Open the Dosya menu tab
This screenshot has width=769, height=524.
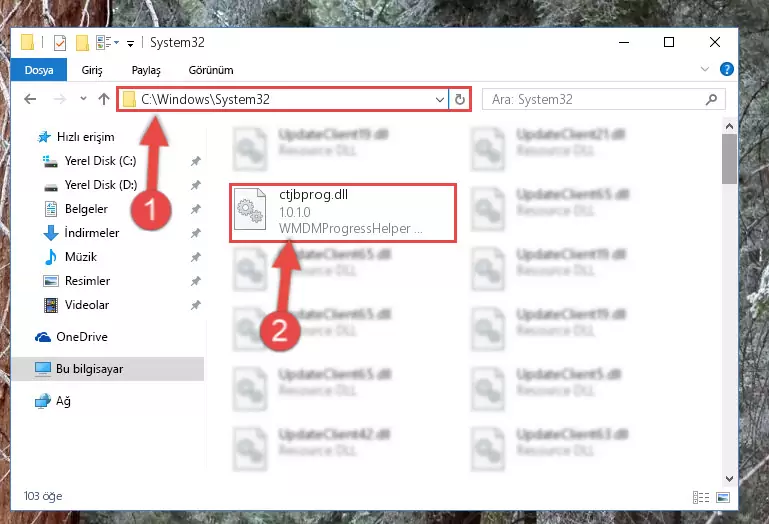point(39,70)
